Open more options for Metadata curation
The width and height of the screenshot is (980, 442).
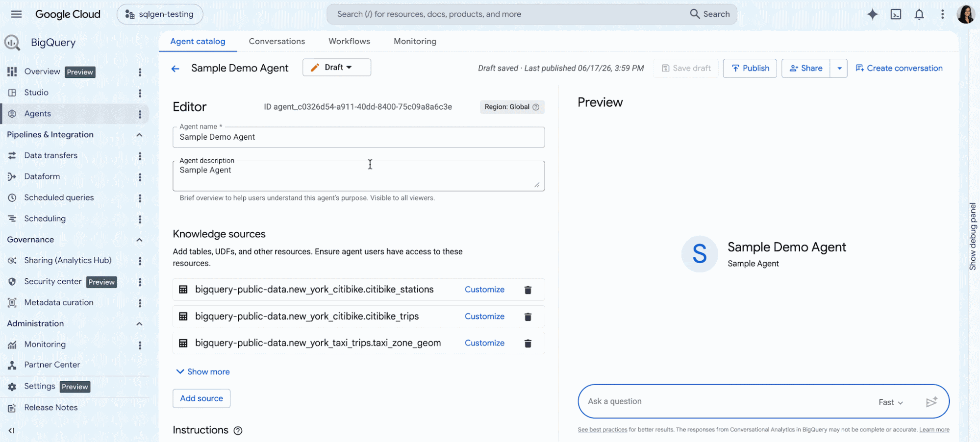[x=140, y=303]
